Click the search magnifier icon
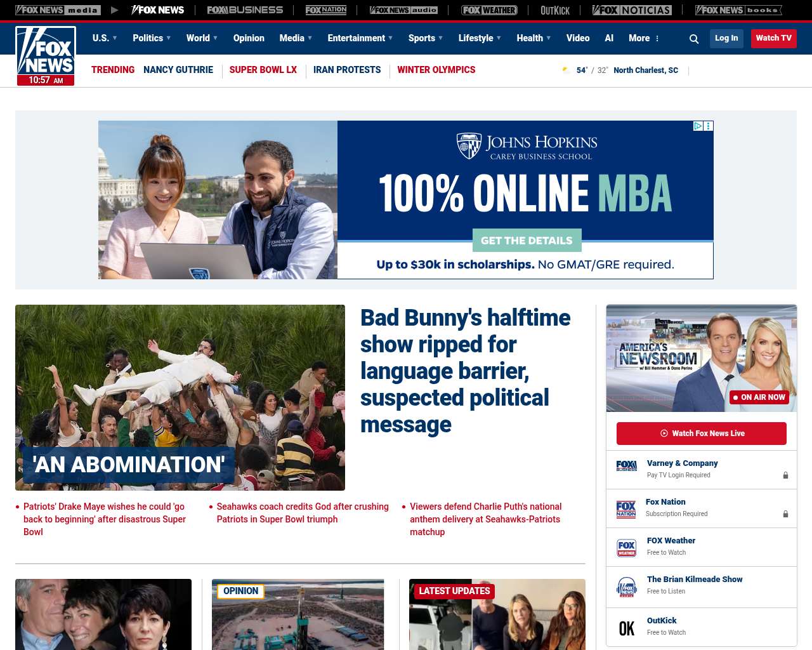 point(694,39)
